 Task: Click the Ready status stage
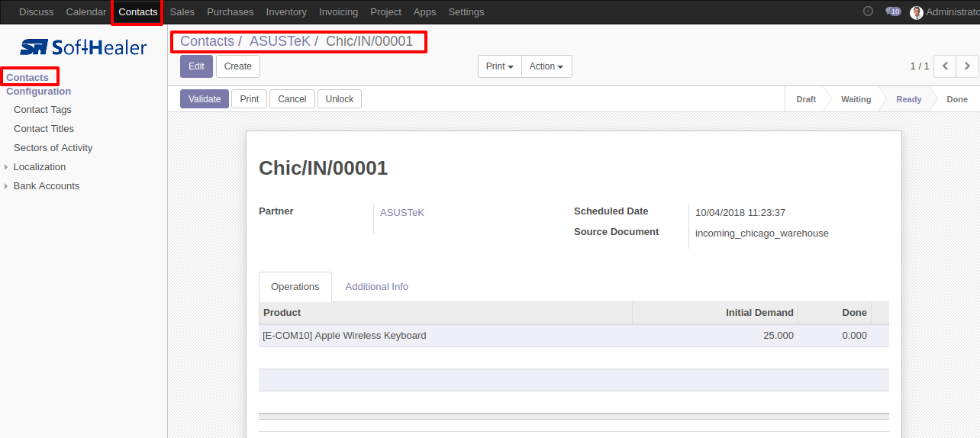pyautogui.click(x=909, y=99)
